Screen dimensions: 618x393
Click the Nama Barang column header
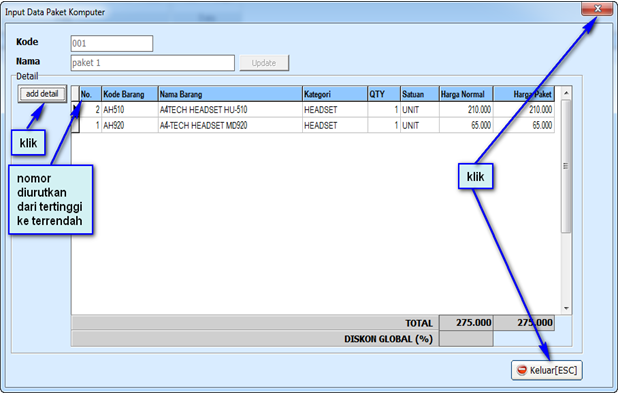230,94
